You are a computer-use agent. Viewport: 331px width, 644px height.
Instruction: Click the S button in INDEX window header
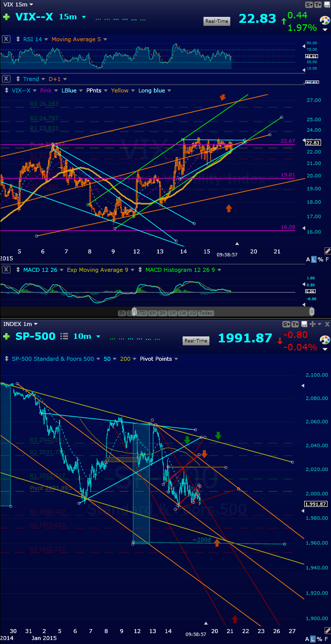pos(286,324)
